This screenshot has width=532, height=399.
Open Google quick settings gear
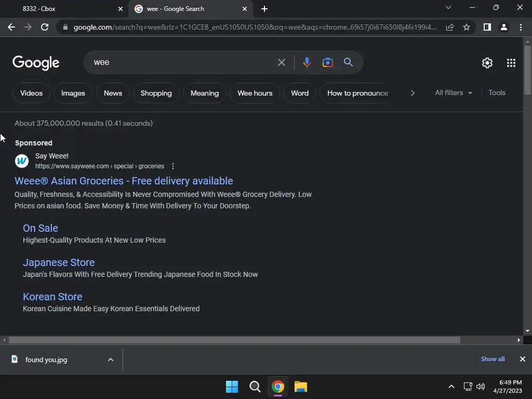click(x=487, y=63)
